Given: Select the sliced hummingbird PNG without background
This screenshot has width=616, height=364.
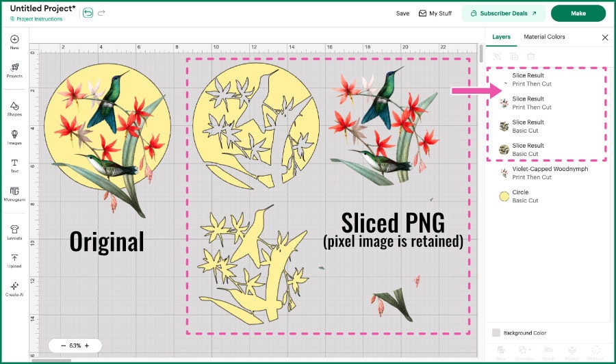Looking at the screenshot, I should pos(383,126).
